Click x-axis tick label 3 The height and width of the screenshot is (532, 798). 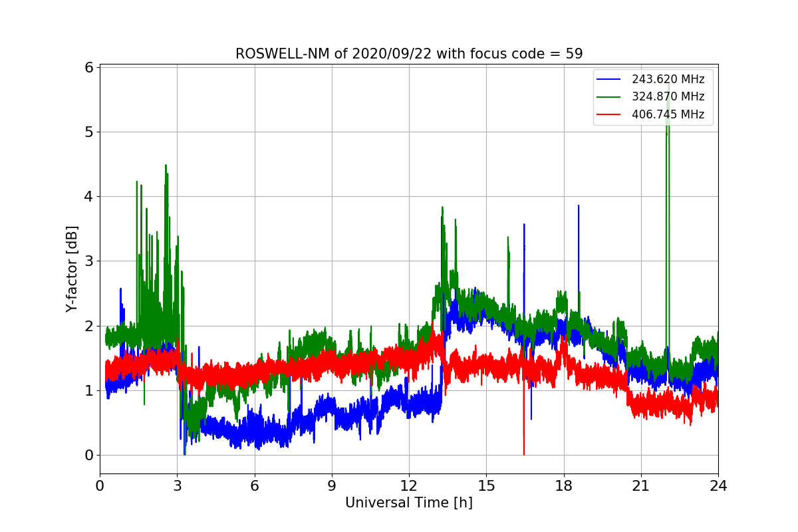pyautogui.click(x=177, y=486)
